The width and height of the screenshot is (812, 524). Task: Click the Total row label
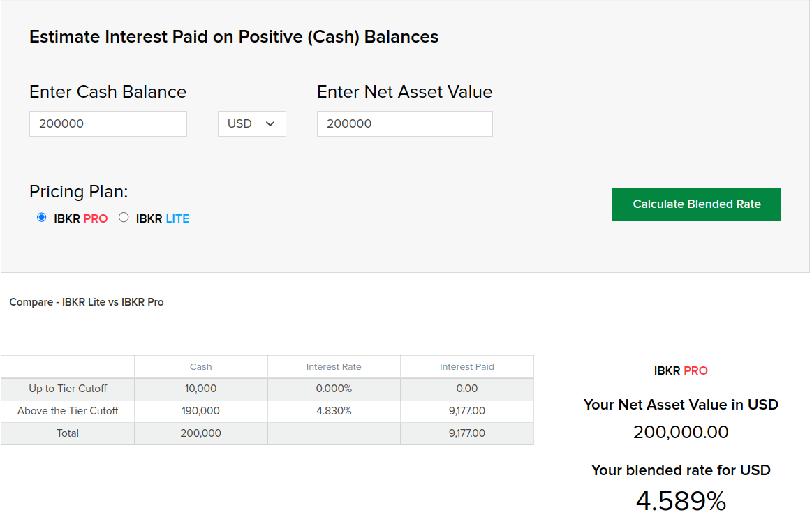point(68,433)
